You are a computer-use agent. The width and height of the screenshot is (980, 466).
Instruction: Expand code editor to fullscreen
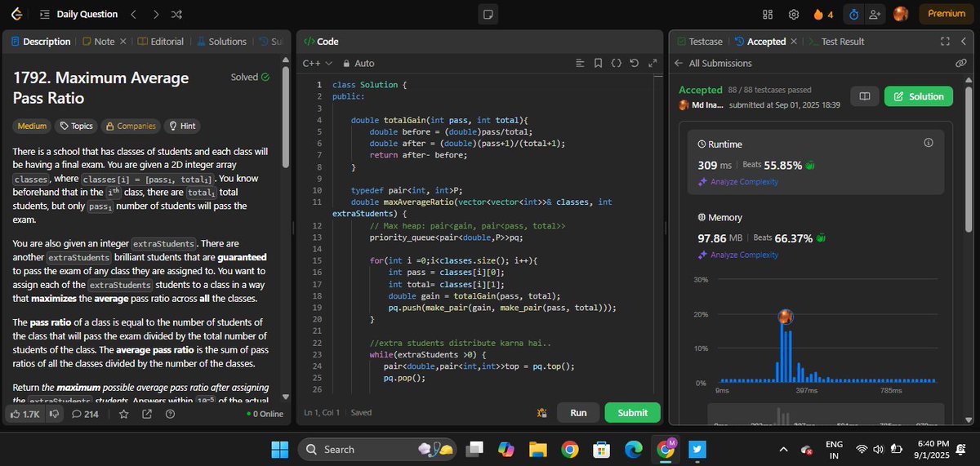[x=652, y=63]
